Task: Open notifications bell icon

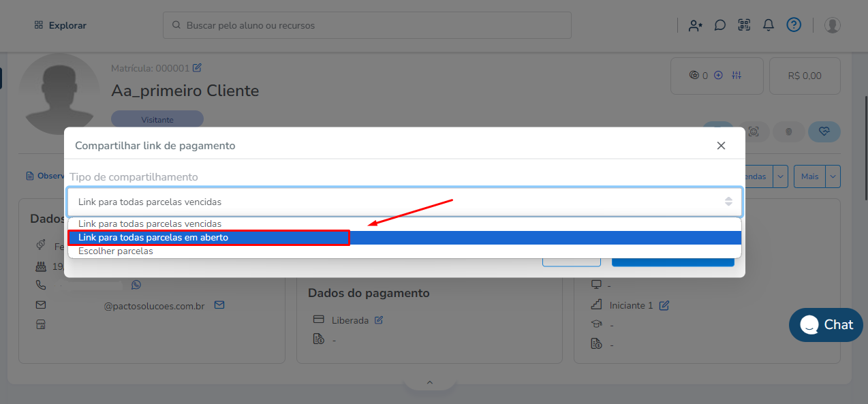Action: coord(769,25)
